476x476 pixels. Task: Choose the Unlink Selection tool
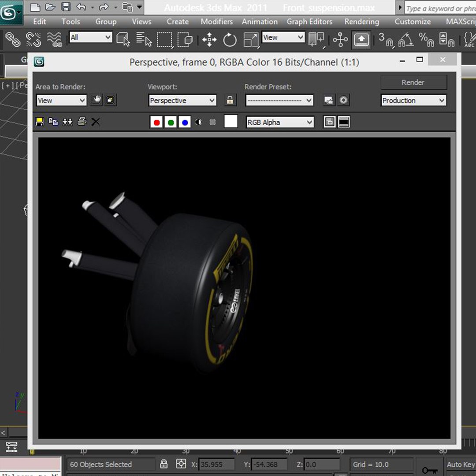coord(33,40)
